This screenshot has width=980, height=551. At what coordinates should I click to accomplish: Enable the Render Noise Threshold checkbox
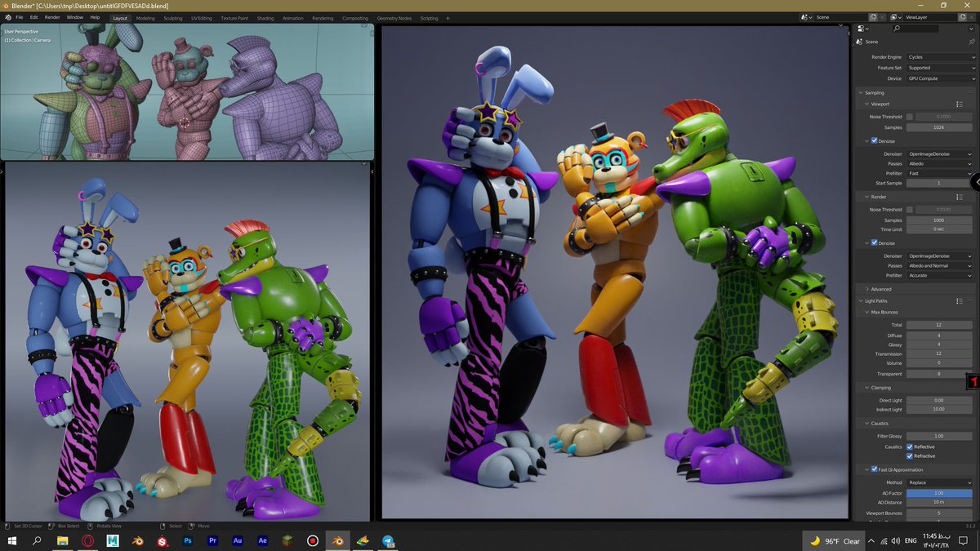click(x=910, y=210)
